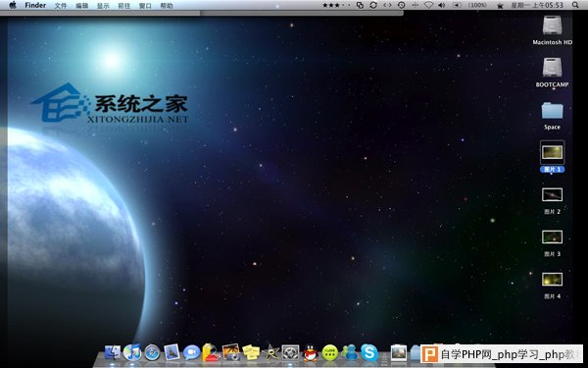Launch Skype from the dock
This screenshot has height=368, width=588.
point(369,352)
